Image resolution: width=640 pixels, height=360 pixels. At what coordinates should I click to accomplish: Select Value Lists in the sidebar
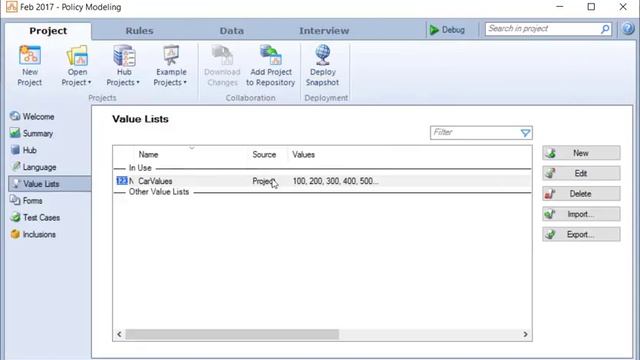coord(50,184)
